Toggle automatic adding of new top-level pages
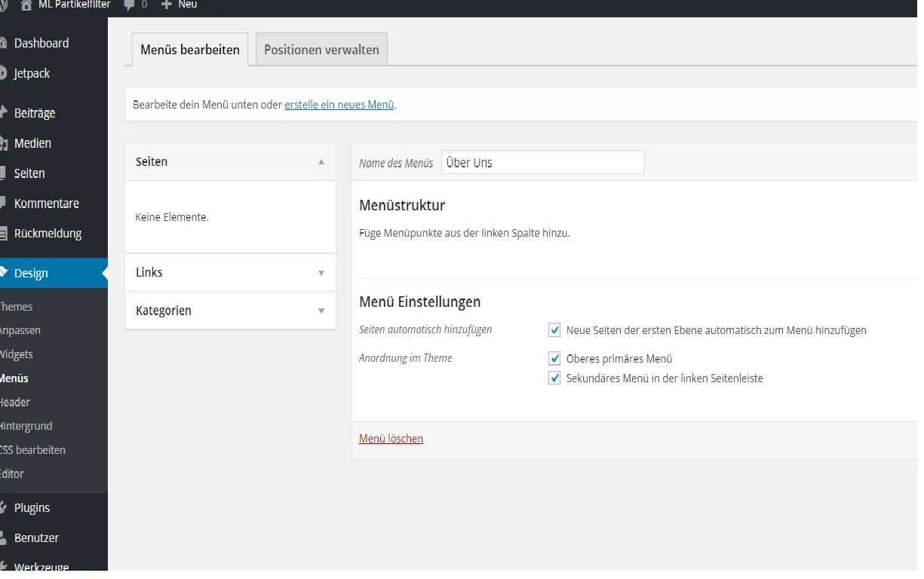924x579 pixels. point(554,330)
